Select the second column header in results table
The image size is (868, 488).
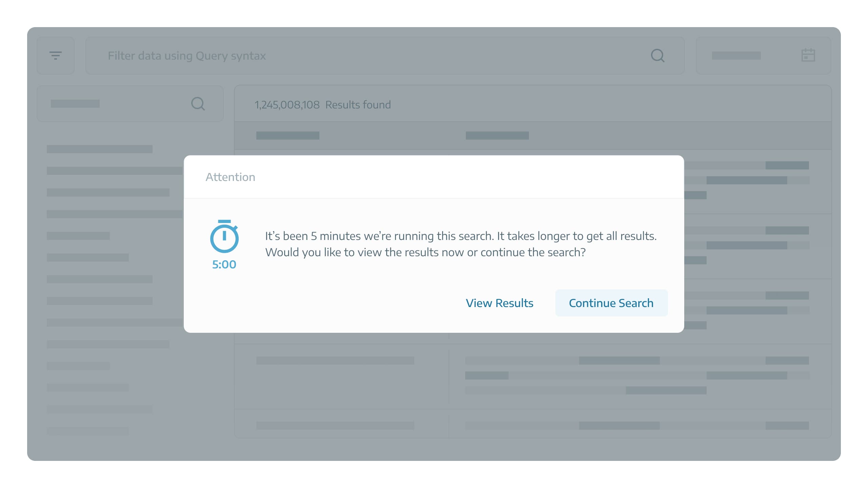click(x=497, y=136)
